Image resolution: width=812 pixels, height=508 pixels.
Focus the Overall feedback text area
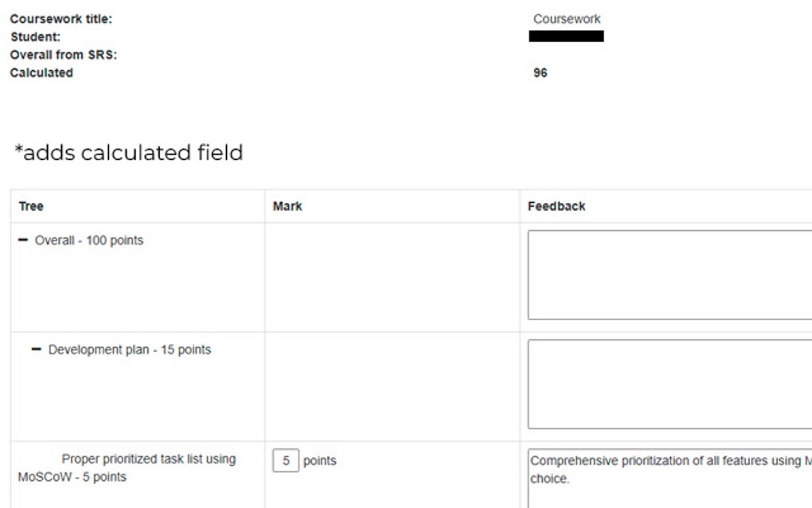(x=669, y=275)
